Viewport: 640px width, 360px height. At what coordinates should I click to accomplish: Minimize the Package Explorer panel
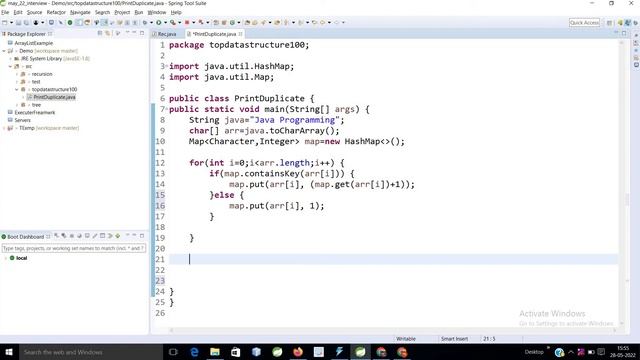[134, 33]
